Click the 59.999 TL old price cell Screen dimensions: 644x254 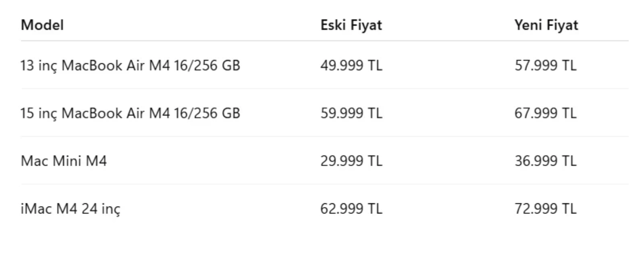point(351,113)
